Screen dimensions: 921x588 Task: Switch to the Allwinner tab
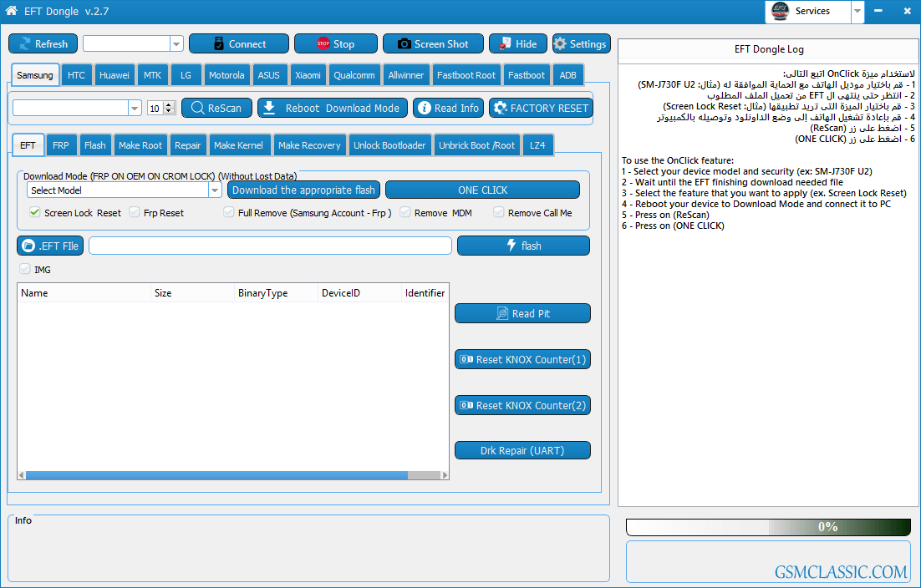coord(406,75)
